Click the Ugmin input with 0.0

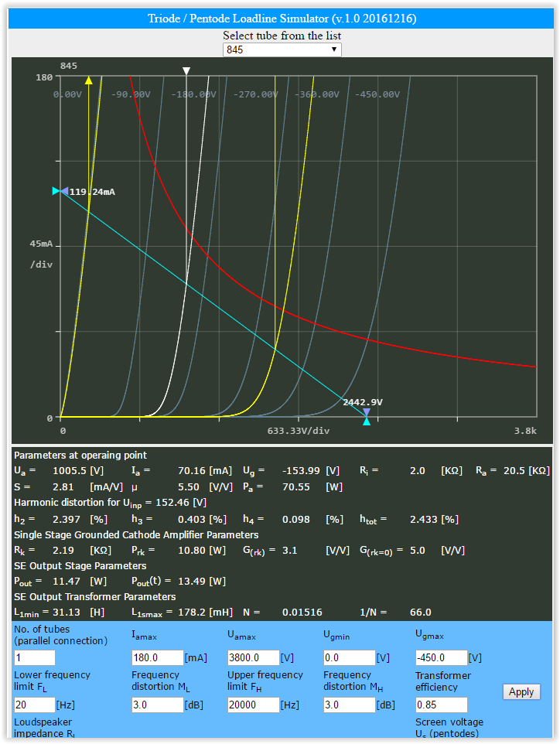point(350,657)
